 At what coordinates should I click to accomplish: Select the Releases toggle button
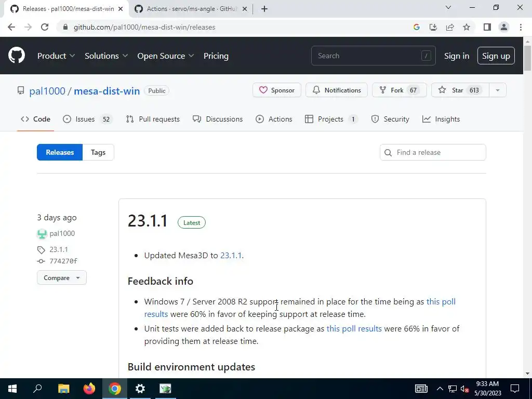coord(60,152)
